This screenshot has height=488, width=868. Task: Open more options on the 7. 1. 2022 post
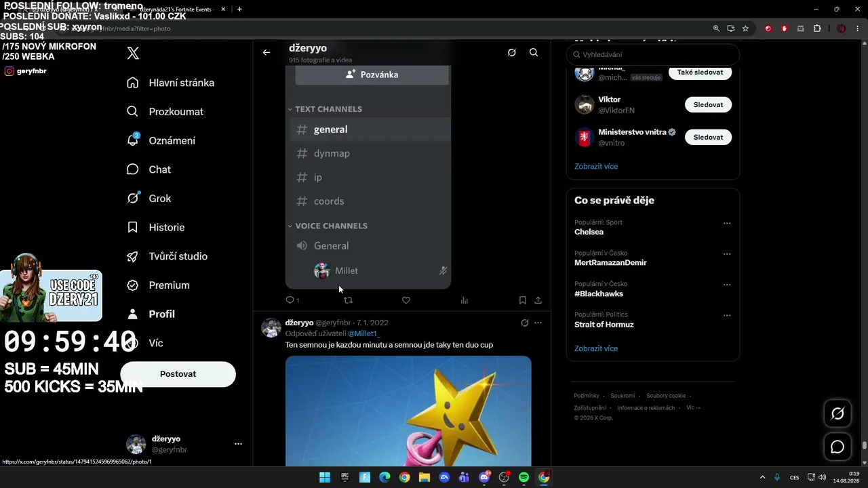click(x=538, y=323)
